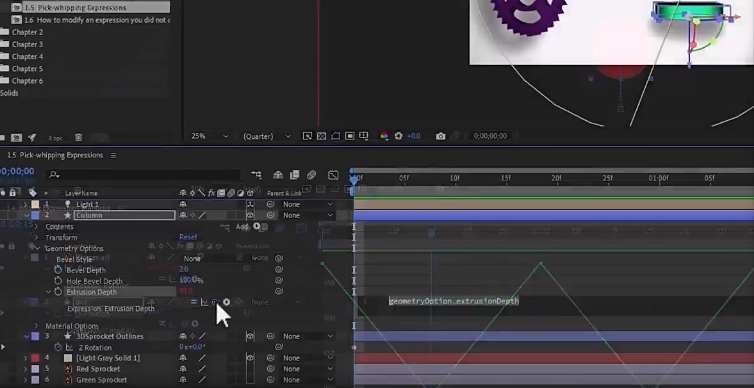Click the Extrusion Depth stopwatch icon
Viewport: 754px width, 388px height.
[x=58, y=292]
